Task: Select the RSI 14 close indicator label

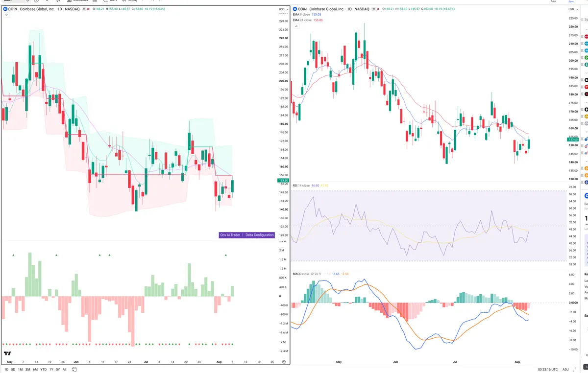Action: 301,186
